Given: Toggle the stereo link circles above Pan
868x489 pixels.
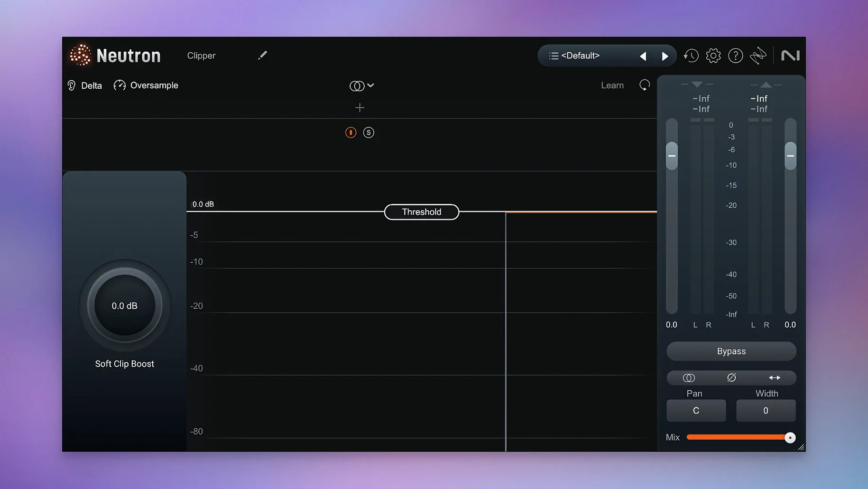Looking at the screenshot, I should tap(689, 378).
